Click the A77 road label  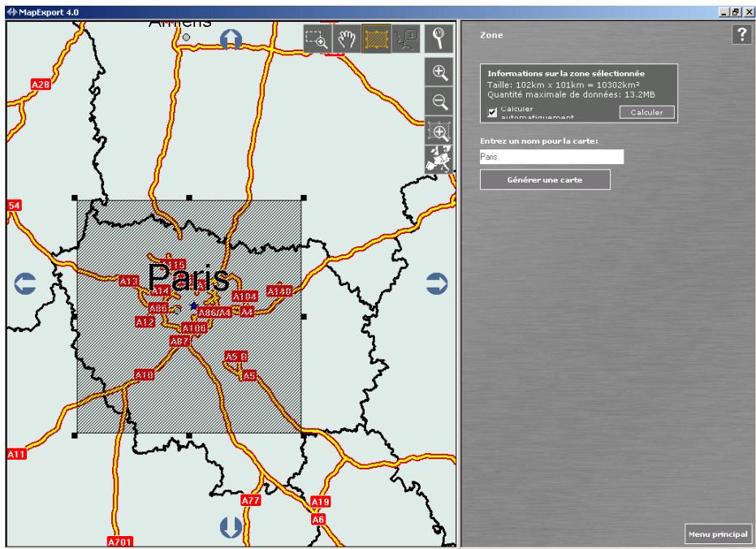click(x=251, y=500)
